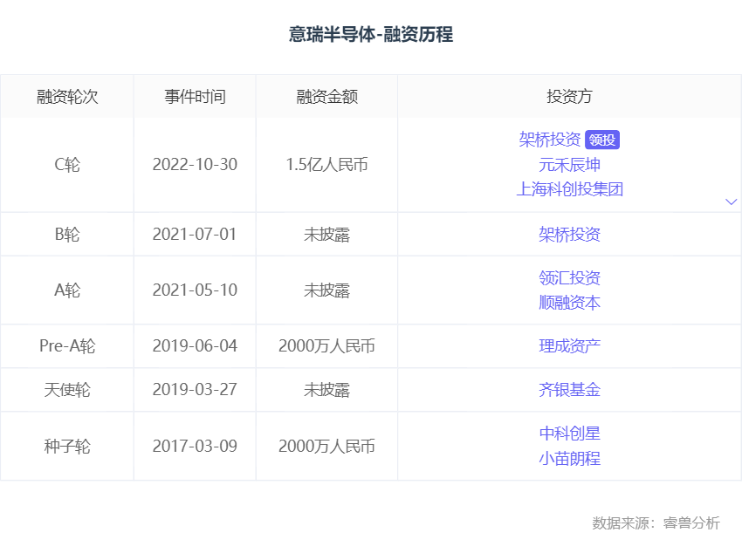Open the 中科创星 investor link
Image resolution: width=742 pixels, height=560 pixels.
tap(569, 434)
